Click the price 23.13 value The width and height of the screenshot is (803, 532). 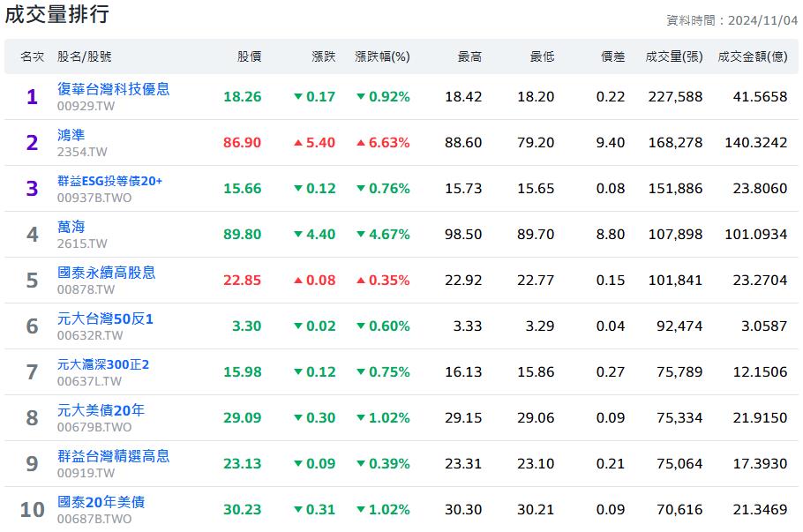coord(243,463)
